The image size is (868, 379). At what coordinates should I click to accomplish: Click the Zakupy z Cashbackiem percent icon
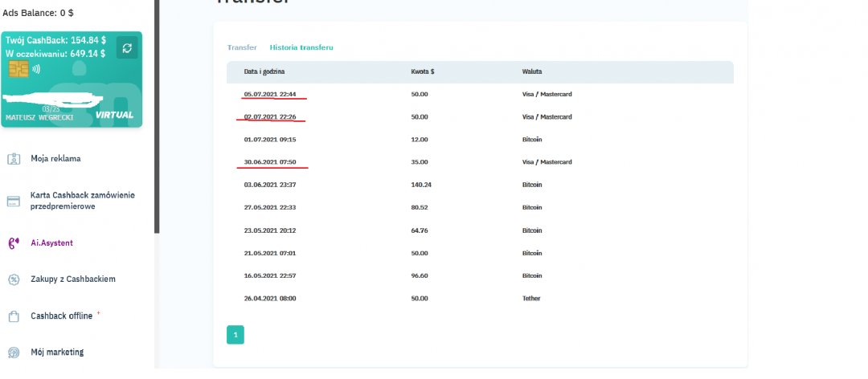pos(14,279)
